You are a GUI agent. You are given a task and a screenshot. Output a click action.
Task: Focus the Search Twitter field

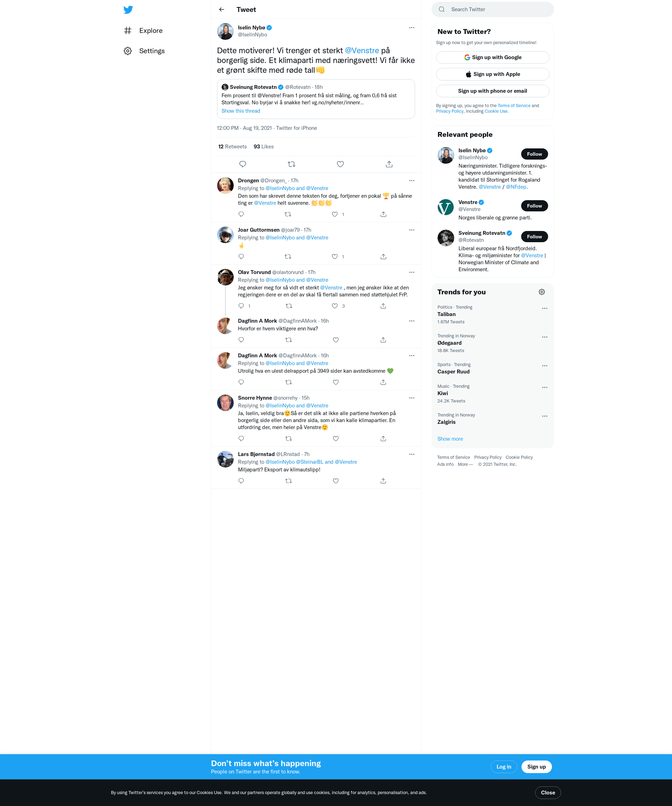492,9
